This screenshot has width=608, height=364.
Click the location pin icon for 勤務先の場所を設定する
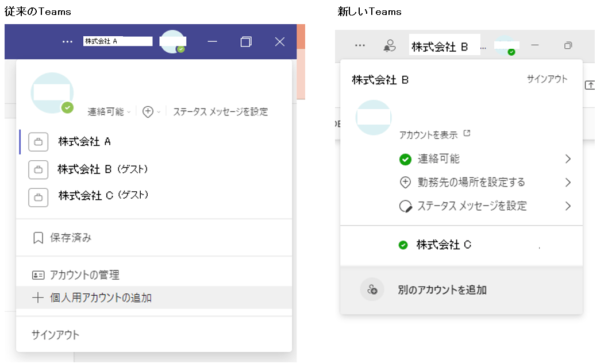click(405, 183)
